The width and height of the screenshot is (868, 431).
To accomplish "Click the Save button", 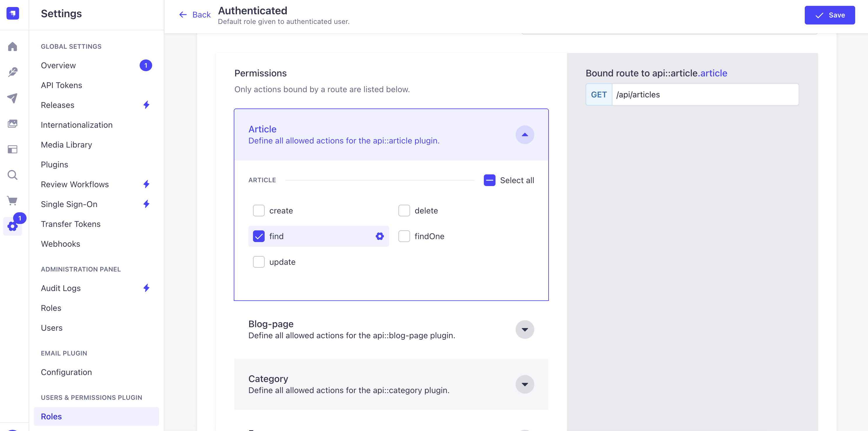I will pos(829,15).
